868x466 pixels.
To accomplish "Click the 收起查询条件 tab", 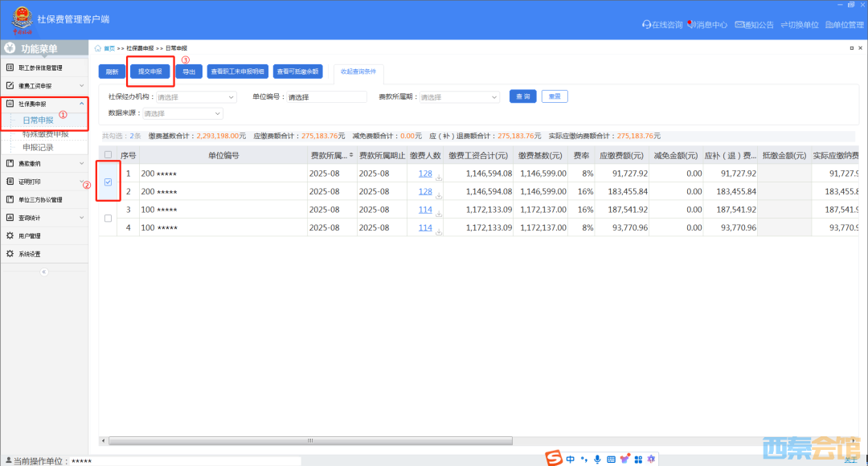I will pos(359,72).
